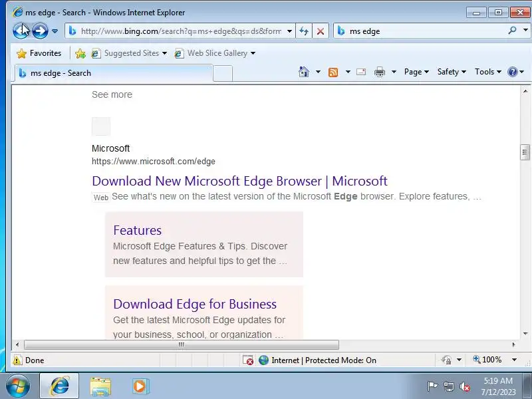
Task: Open search provider dropdown arrow
Action: point(525,30)
